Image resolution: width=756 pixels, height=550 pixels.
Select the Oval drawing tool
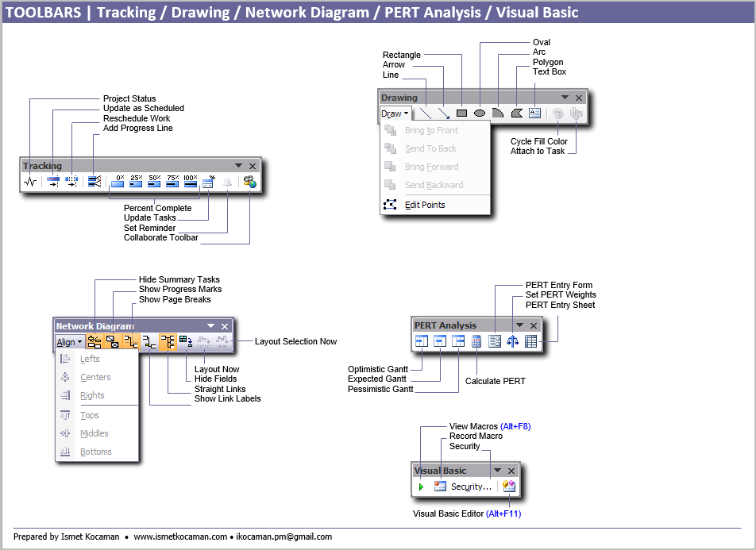point(480,113)
